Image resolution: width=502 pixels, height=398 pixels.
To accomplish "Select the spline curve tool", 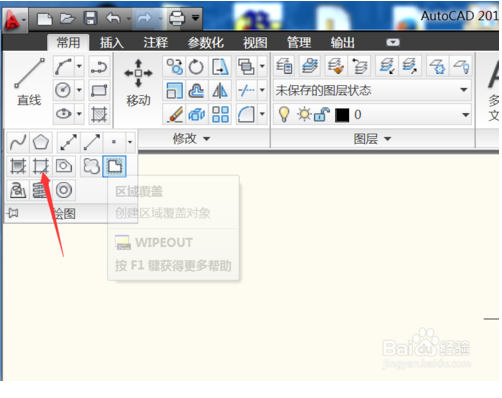I will pos(18,142).
